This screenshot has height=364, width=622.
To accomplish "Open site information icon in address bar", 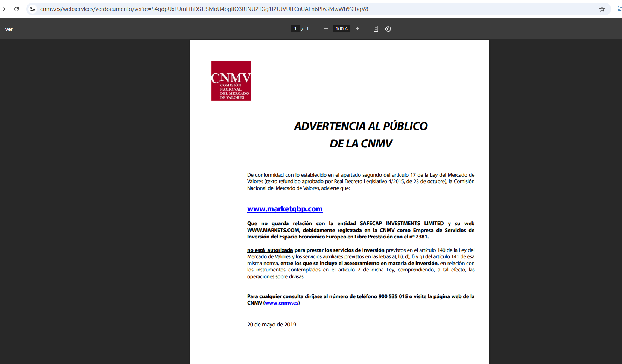I will [x=33, y=9].
